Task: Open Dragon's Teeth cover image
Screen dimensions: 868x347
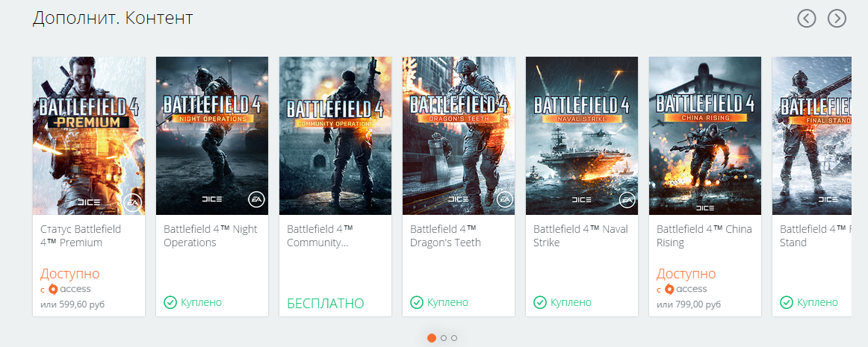Action: (x=459, y=135)
